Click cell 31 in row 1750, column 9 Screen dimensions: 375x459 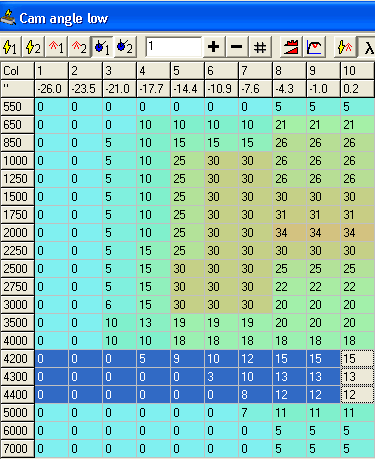324,215
